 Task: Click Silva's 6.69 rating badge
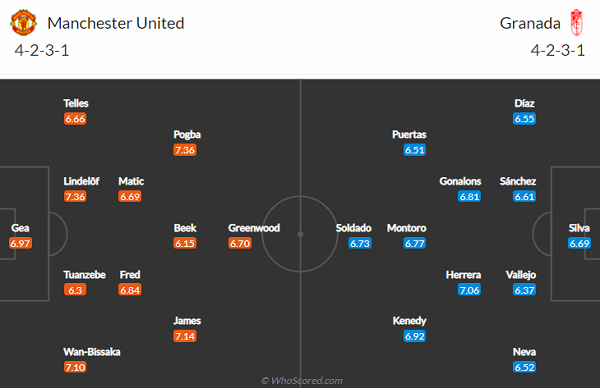pos(579,243)
